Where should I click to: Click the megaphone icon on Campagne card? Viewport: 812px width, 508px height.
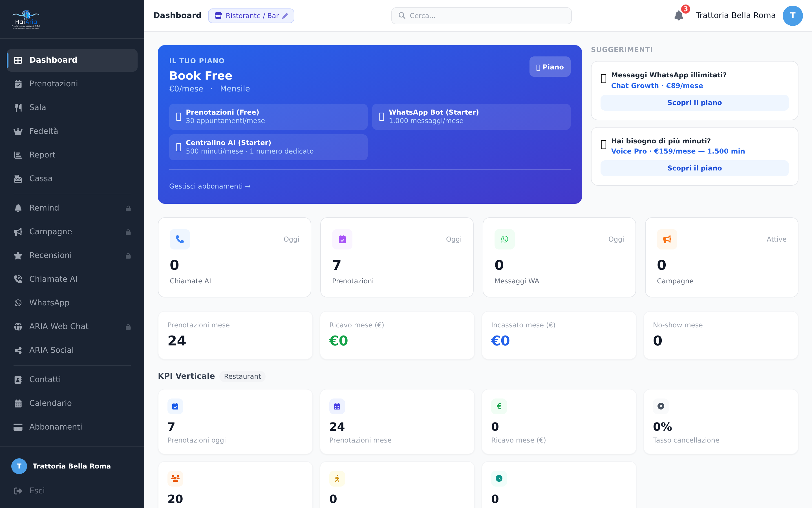coord(667,239)
